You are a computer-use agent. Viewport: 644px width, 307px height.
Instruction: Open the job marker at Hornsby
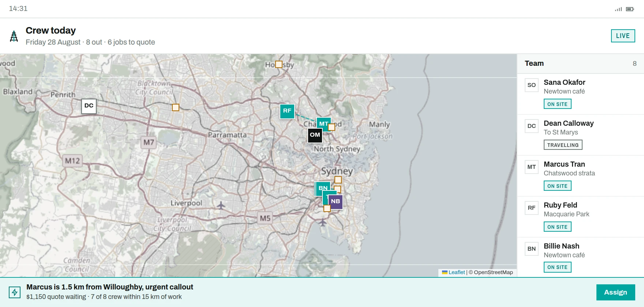(279, 64)
